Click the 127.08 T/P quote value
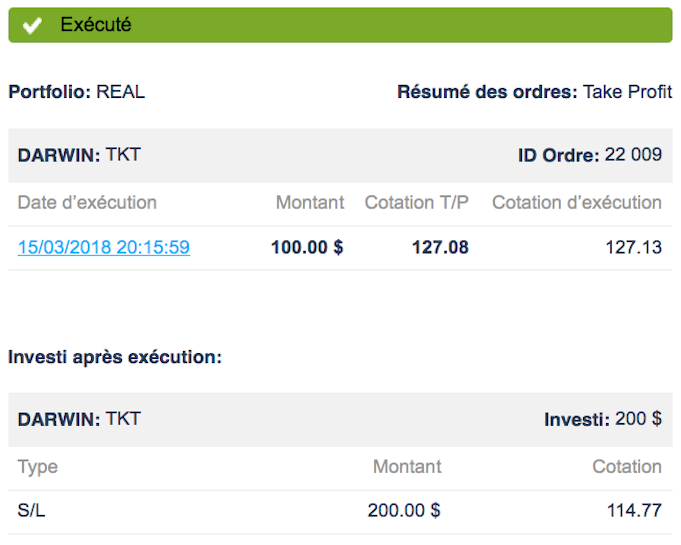 click(x=440, y=248)
